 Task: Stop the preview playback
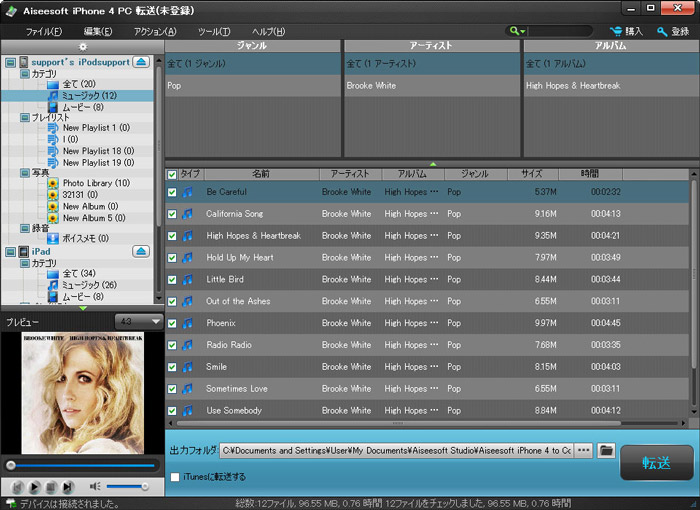[50, 486]
